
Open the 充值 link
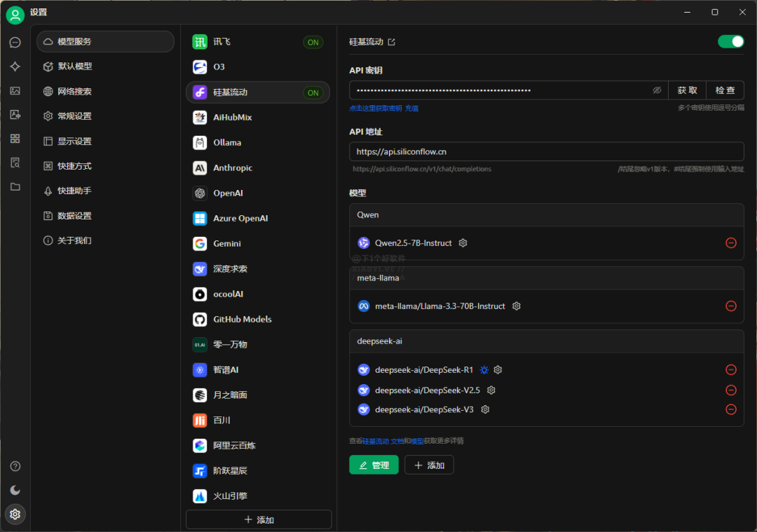[x=412, y=108]
